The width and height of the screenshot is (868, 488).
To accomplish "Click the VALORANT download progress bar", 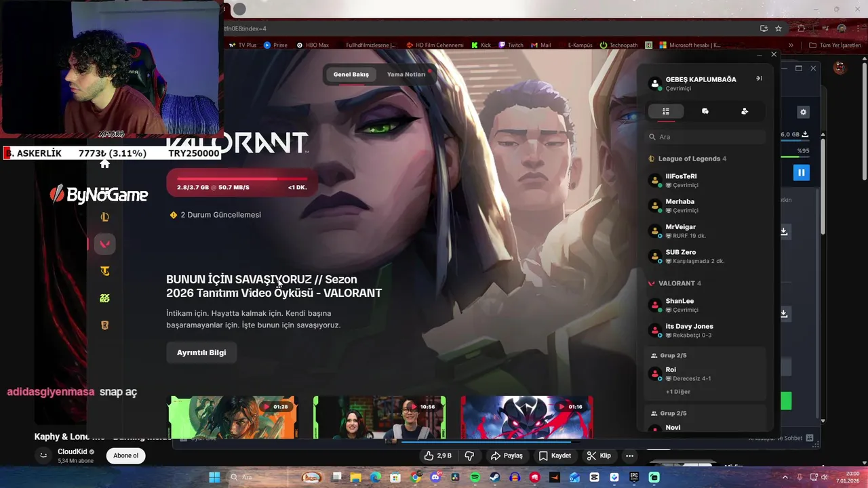I will [242, 182].
